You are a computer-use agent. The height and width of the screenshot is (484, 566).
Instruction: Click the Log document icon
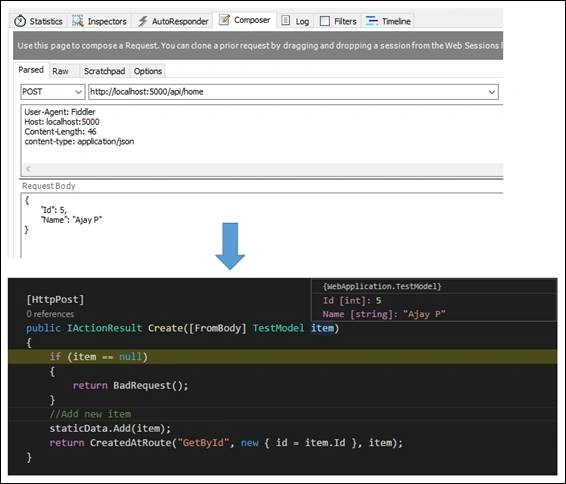click(285, 21)
